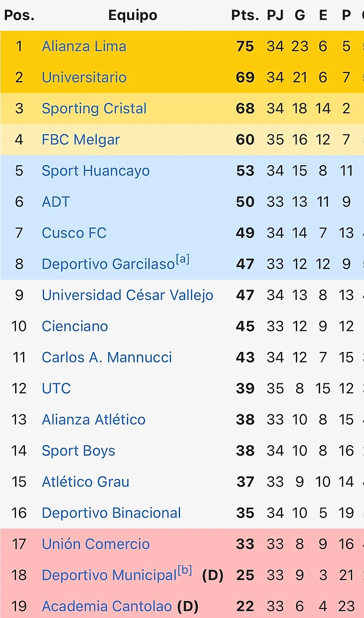
Task: Click the Universitario team link
Action: [x=84, y=77]
